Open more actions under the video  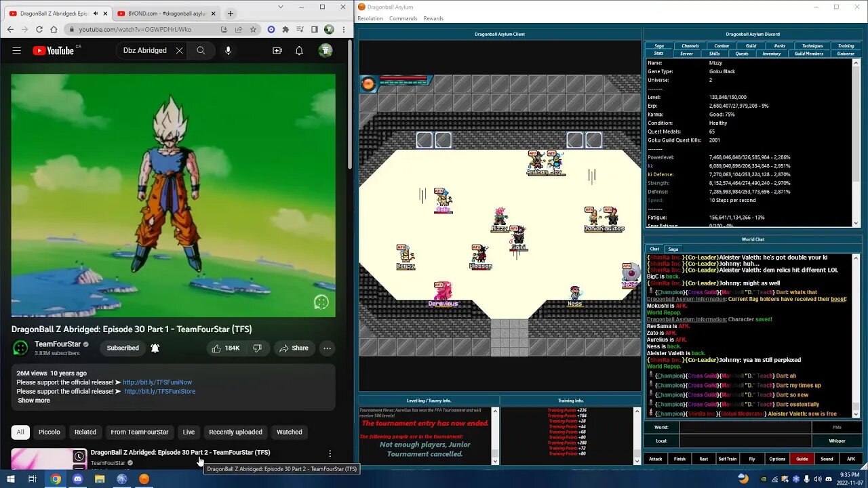(327, 348)
